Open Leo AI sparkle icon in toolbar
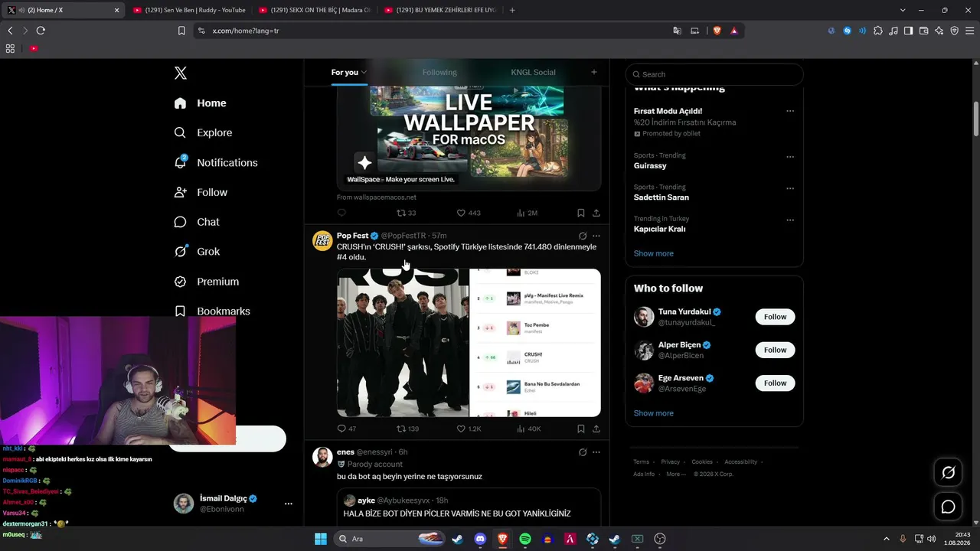The width and height of the screenshot is (980, 551). pos(939,31)
